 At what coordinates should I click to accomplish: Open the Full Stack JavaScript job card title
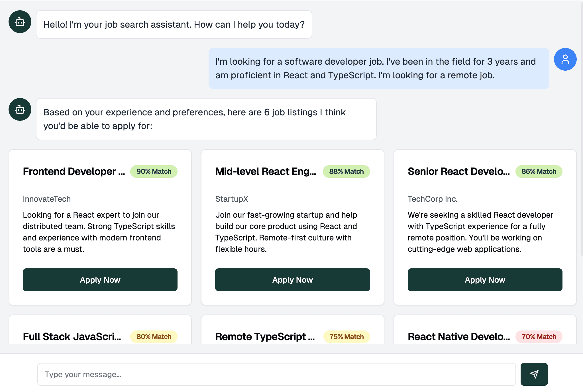pos(72,337)
